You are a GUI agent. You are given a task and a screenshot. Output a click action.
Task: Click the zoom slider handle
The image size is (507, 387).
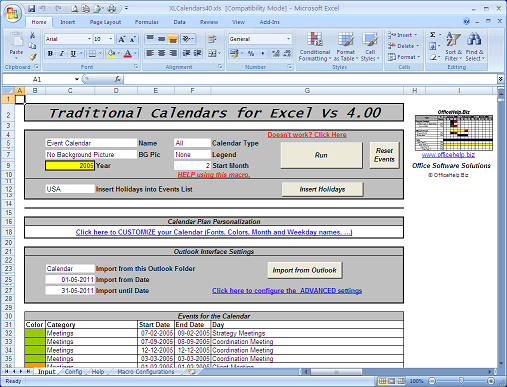pos(461,381)
